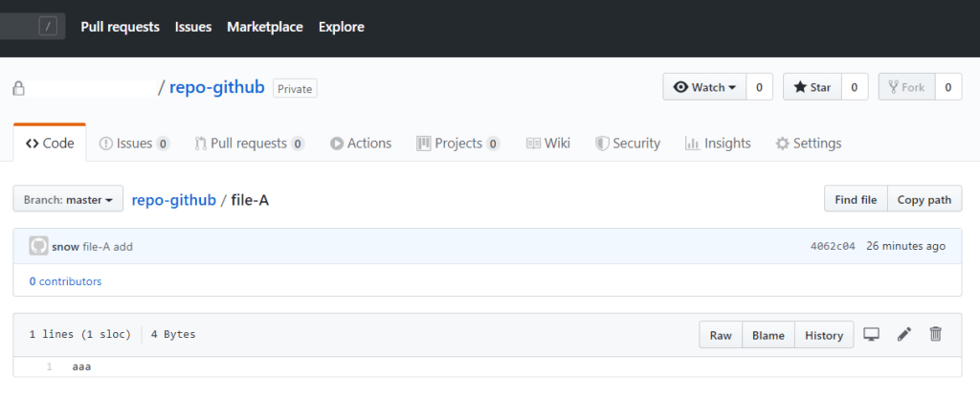The width and height of the screenshot is (980, 400).
Task: Click the Fork button
Action: [x=906, y=87]
